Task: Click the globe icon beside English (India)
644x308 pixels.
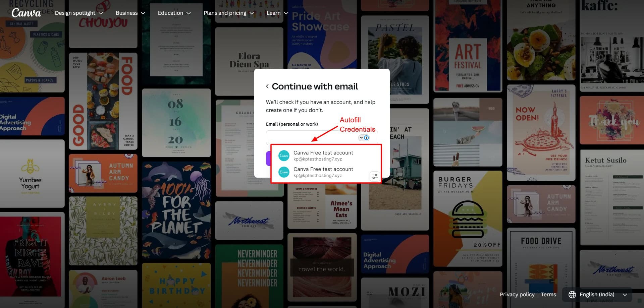Action: (x=572, y=295)
